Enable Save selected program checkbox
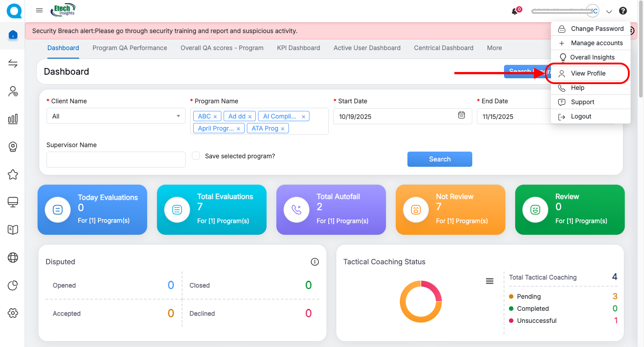The image size is (644, 347). pyautogui.click(x=196, y=156)
